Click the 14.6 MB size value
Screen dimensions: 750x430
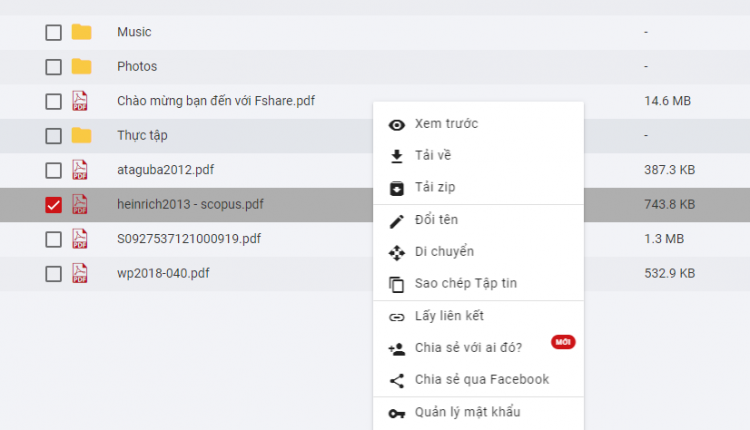[x=668, y=101]
